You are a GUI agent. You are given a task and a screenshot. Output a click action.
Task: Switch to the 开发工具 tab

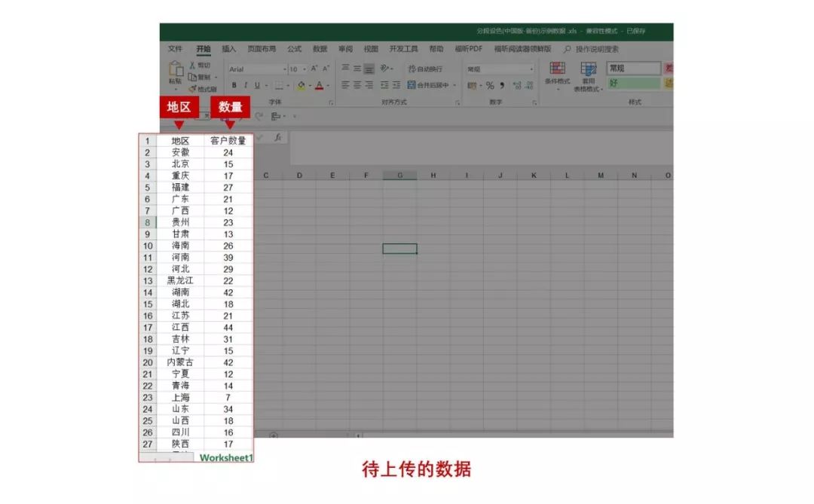(x=403, y=49)
